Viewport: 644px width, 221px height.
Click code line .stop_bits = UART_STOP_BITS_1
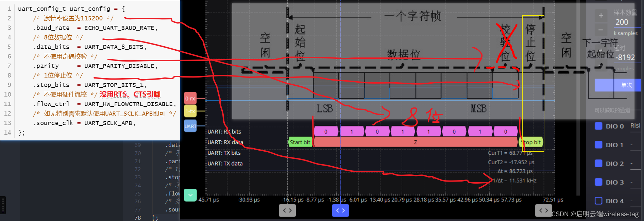coord(90,85)
